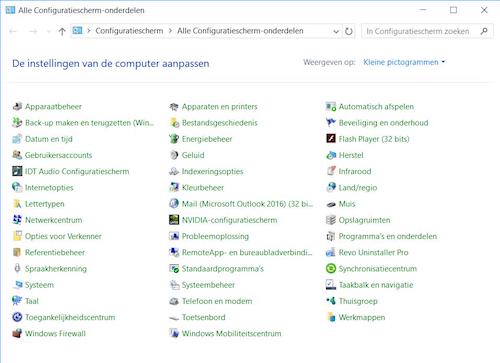Screen dimensions: 500x363
Task: Open the Netwerkcentrum link
Action: coord(54,220)
